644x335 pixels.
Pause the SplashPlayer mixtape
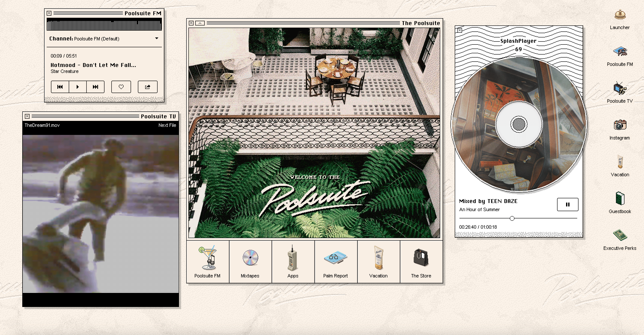568,205
